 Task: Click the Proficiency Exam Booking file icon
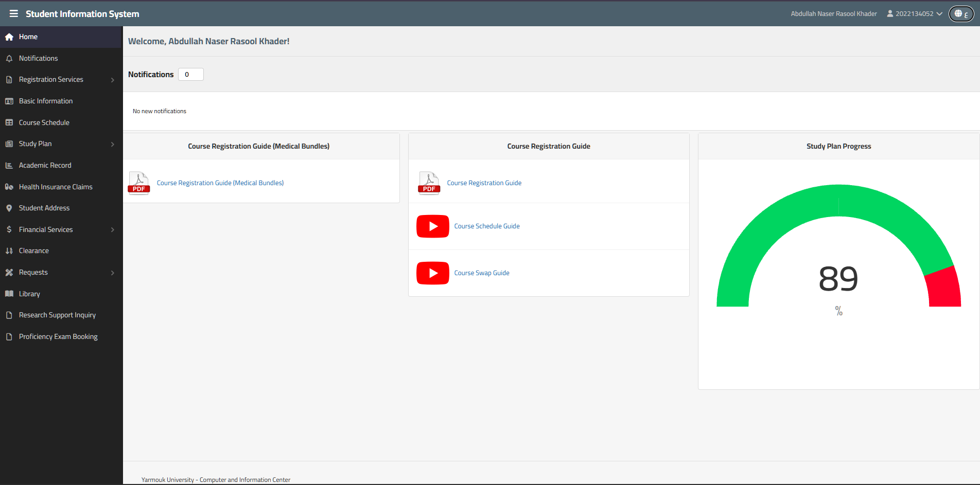(9, 337)
